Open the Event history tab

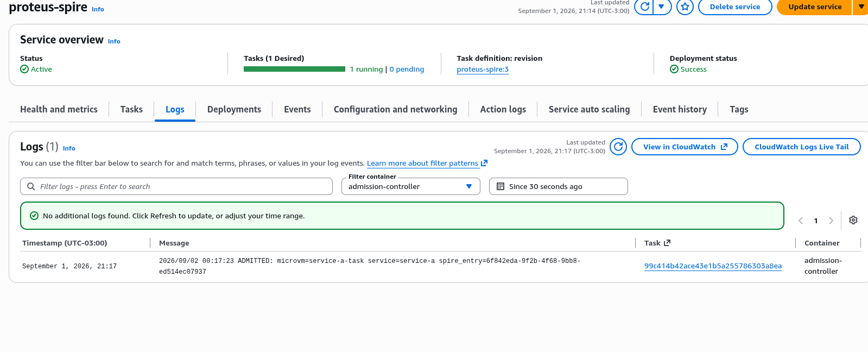pos(680,109)
